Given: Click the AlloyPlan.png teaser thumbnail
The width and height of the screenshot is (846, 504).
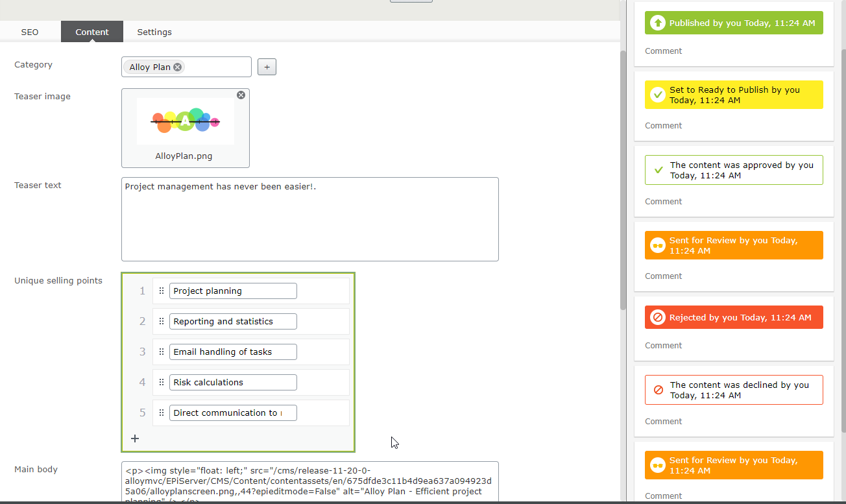Looking at the screenshot, I should click(185, 121).
